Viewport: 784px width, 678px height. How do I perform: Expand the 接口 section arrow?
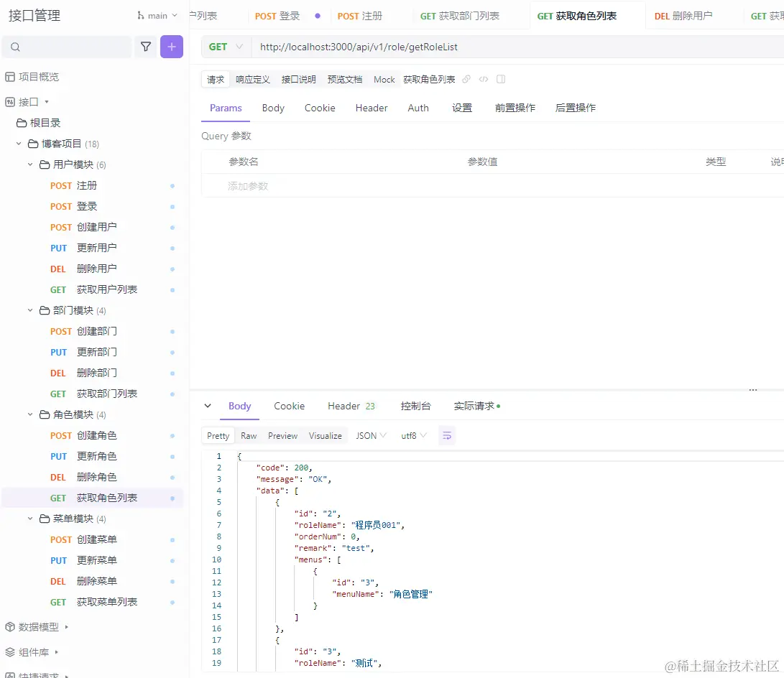(47, 102)
